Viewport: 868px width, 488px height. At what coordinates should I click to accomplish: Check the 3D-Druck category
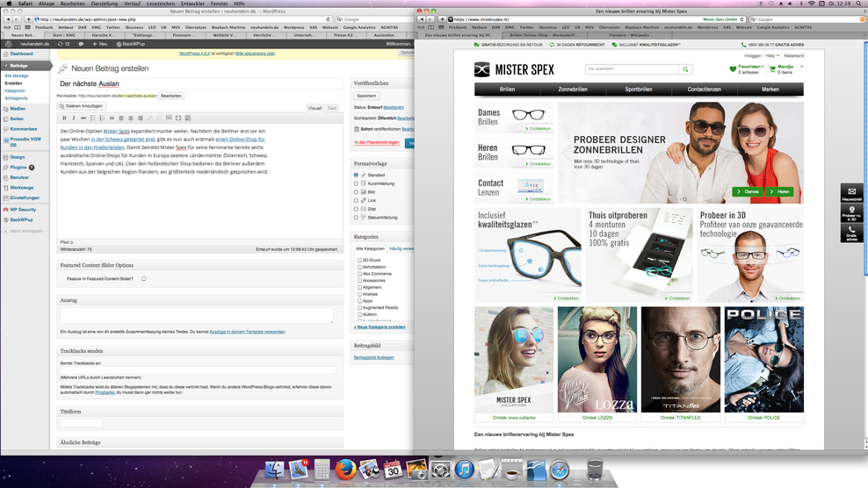tap(359, 260)
